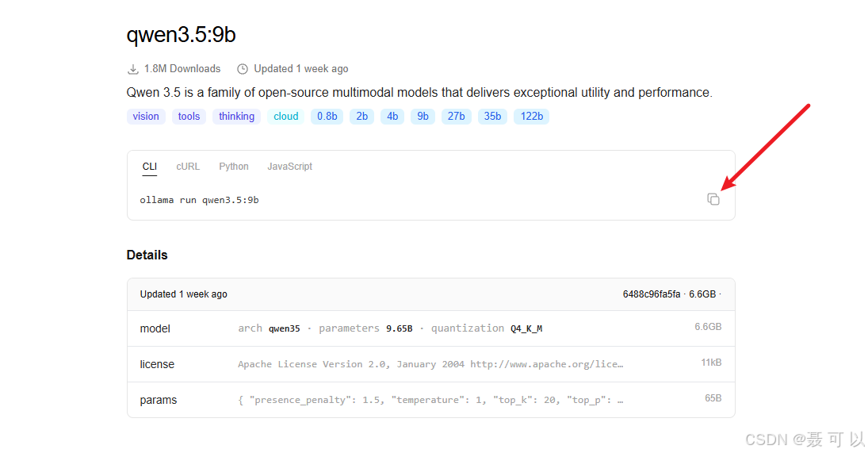Click the Details heading
Image resolution: width=868 pixels, height=453 pixels.
click(147, 255)
